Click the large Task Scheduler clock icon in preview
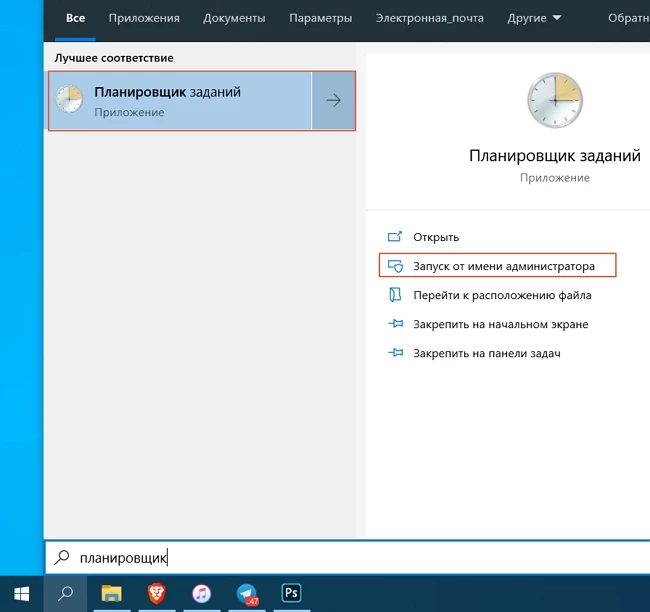Screen dimensions: 650x612 tap(555, 100)
